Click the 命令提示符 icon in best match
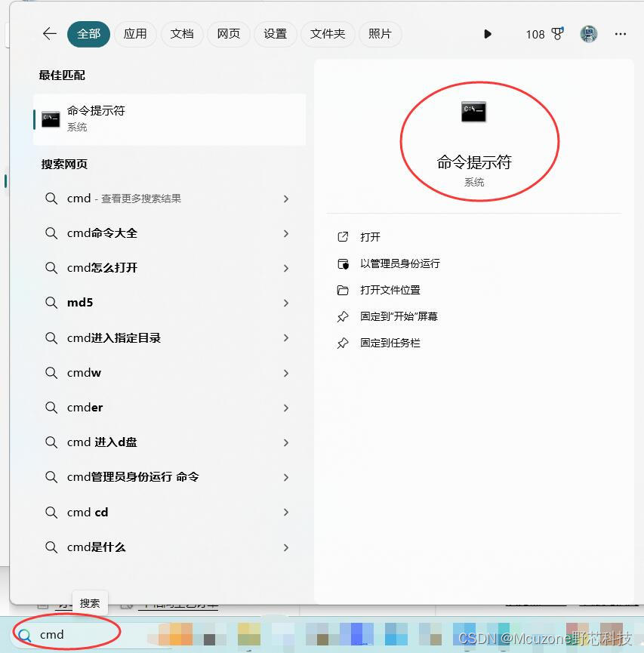The height and width of the screenshot is (653, 644). click(x=51, y=119)
